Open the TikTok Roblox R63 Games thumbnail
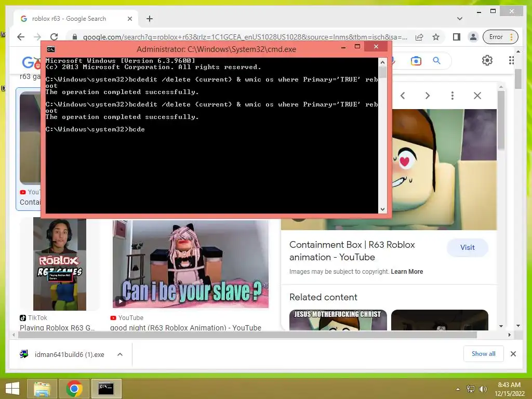The height and width of the screenshot is (399, 532). (60, 264)
